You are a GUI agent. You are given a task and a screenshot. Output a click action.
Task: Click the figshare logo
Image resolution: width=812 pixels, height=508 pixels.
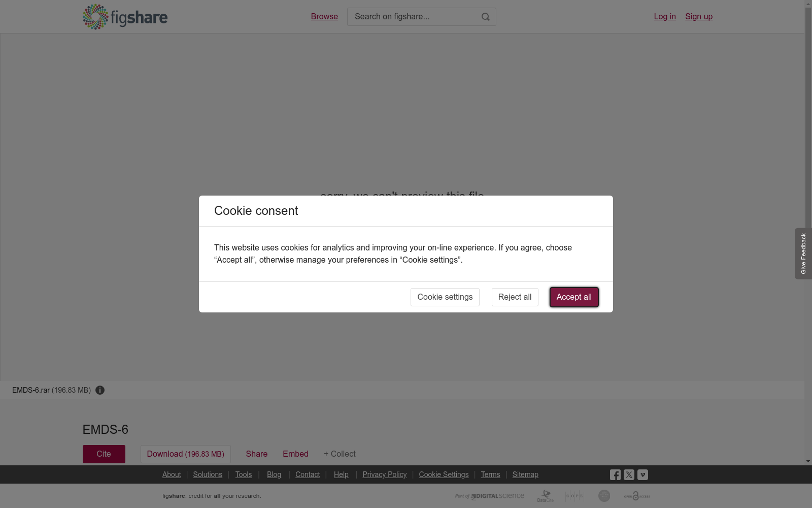(x=125, y=17)
